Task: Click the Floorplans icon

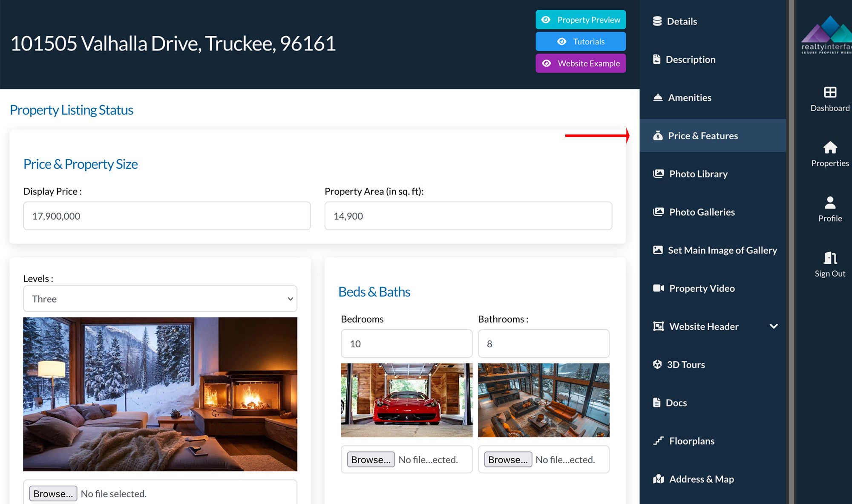Action: pyautogui.click(x=659, y=441)
